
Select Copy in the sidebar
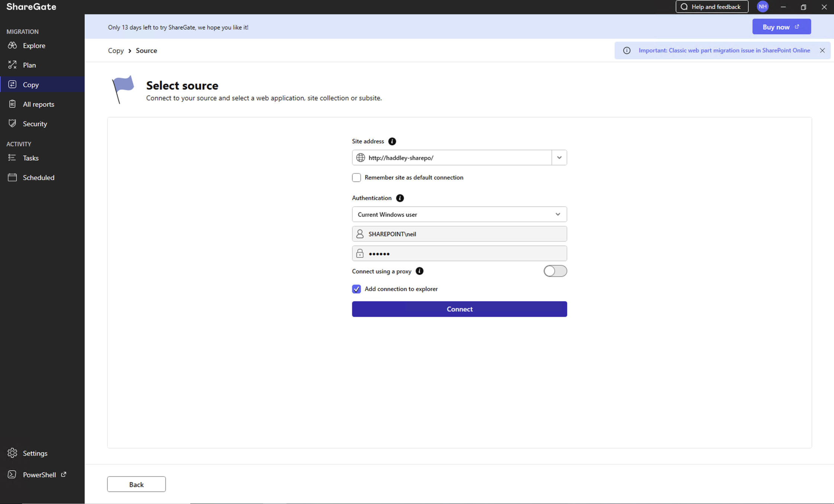click(42, 84)
